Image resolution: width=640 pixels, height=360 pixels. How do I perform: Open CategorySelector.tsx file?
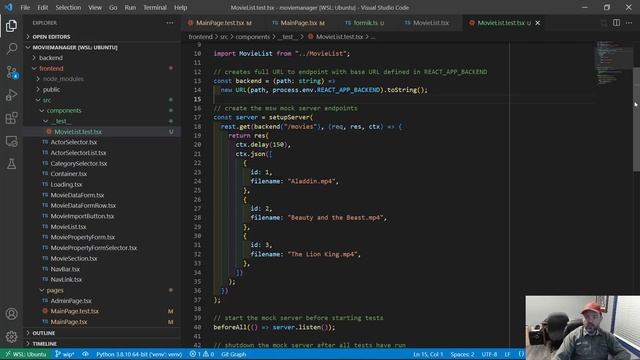102,163
